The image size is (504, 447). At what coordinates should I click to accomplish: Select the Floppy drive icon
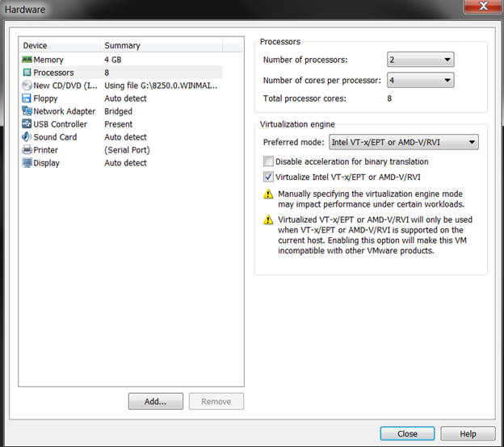click(x=27, y=98)
